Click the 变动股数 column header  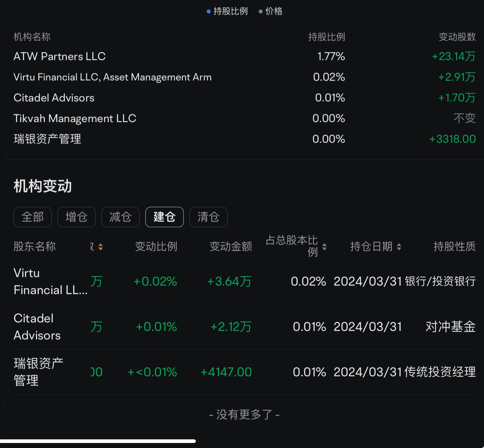(457, 37)
